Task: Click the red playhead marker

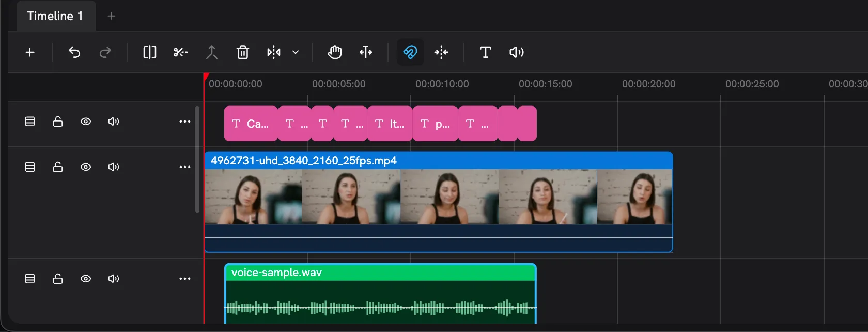Action: click(206, 77)
